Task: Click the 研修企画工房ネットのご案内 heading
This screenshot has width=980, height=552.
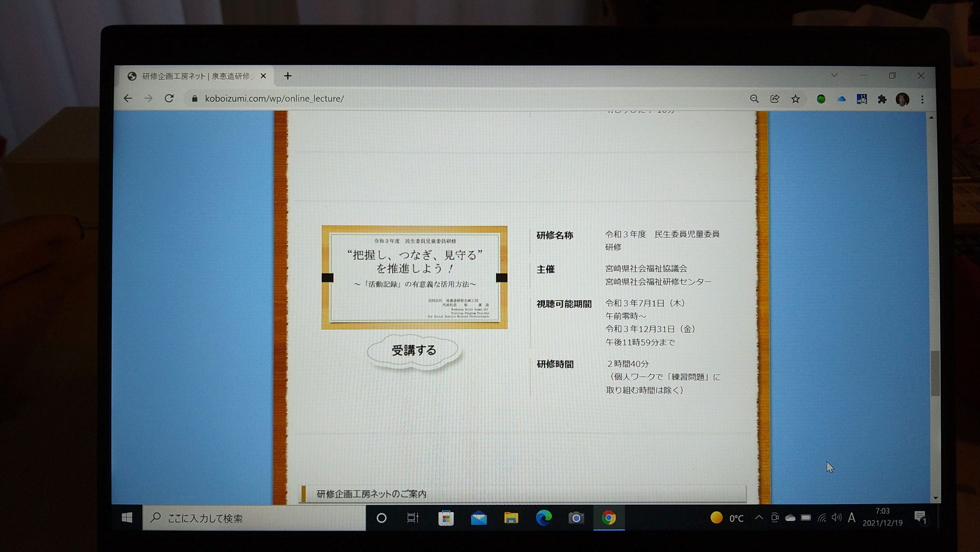Action: pyautogui.click(x=371, y=494)
